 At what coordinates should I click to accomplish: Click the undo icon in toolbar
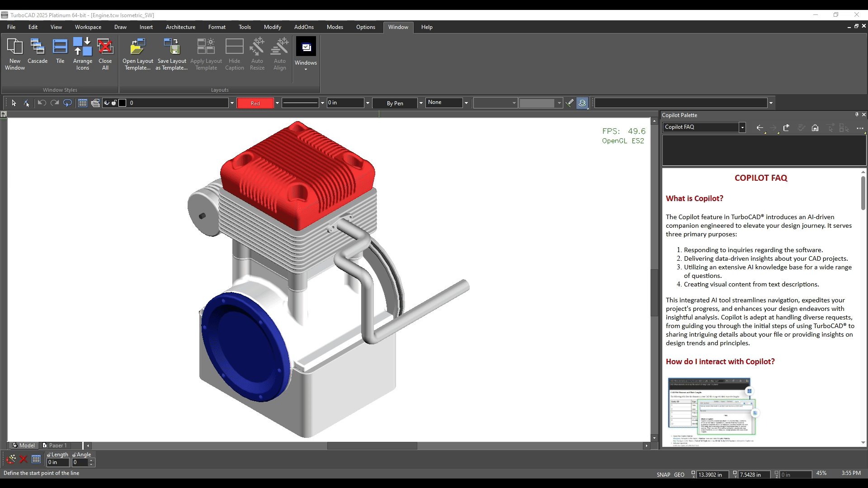(42, 103)
